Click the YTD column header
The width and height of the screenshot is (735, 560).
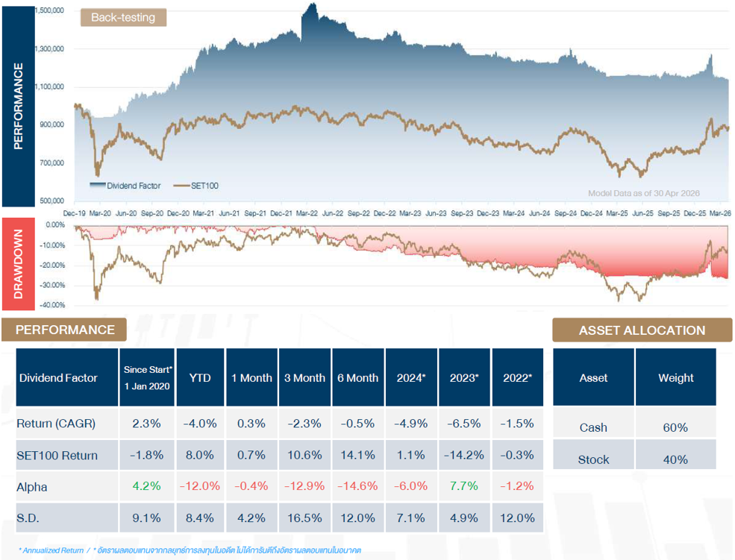pos(200,377)
